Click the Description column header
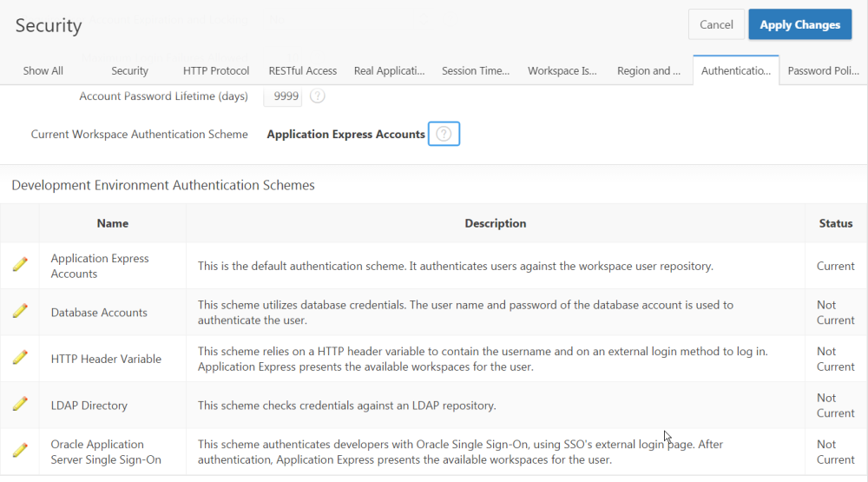The image size is (868, 482). [496, 223]
